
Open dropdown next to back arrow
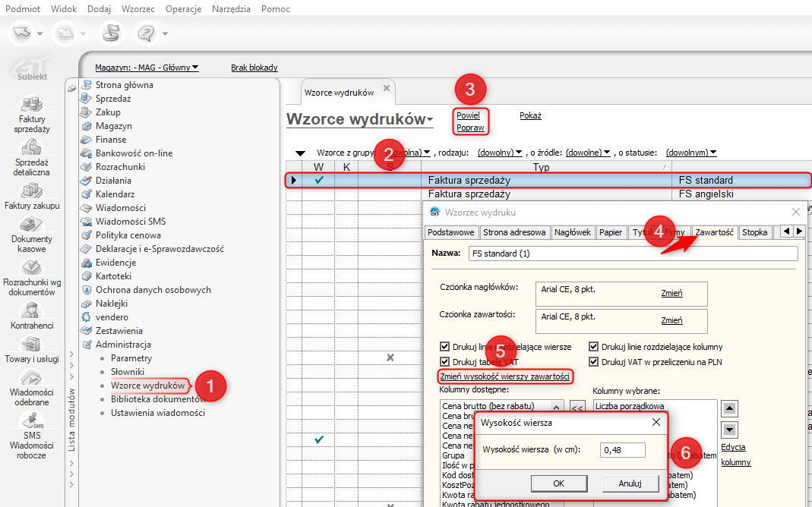39,34
